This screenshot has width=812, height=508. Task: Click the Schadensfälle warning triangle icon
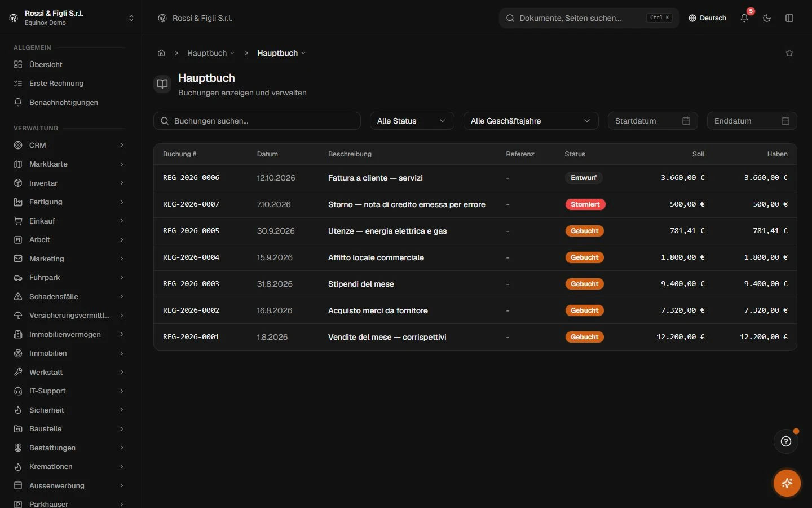tap(18, 296)
